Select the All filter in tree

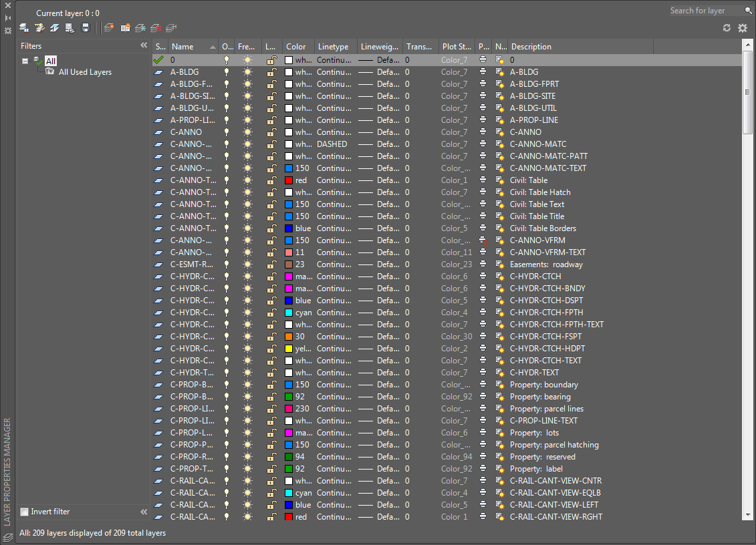51,61
